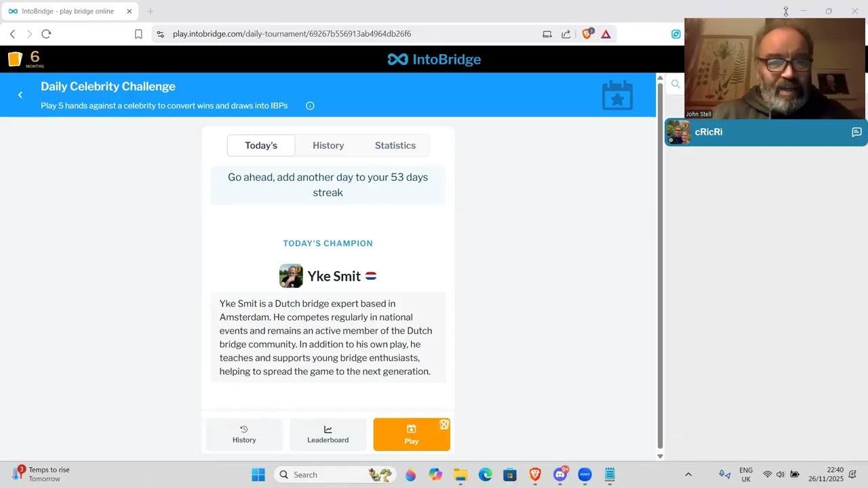Open the notification bell in the system tray
868x488 pixels.
[x=852, y=474]
